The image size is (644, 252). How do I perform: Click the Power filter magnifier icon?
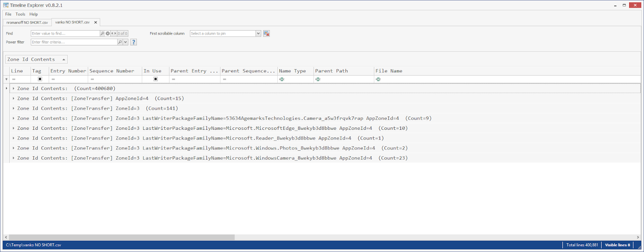(x=120, y=42)
